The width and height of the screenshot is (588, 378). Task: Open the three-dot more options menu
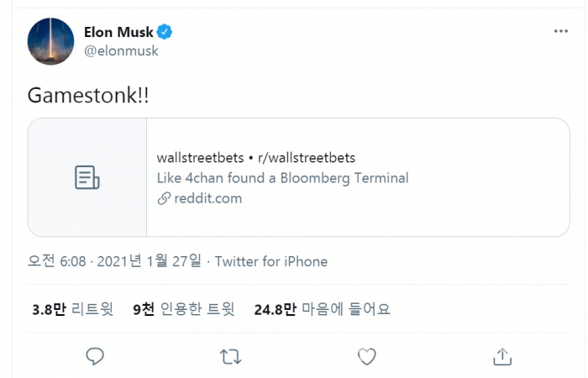coord(560,32)
